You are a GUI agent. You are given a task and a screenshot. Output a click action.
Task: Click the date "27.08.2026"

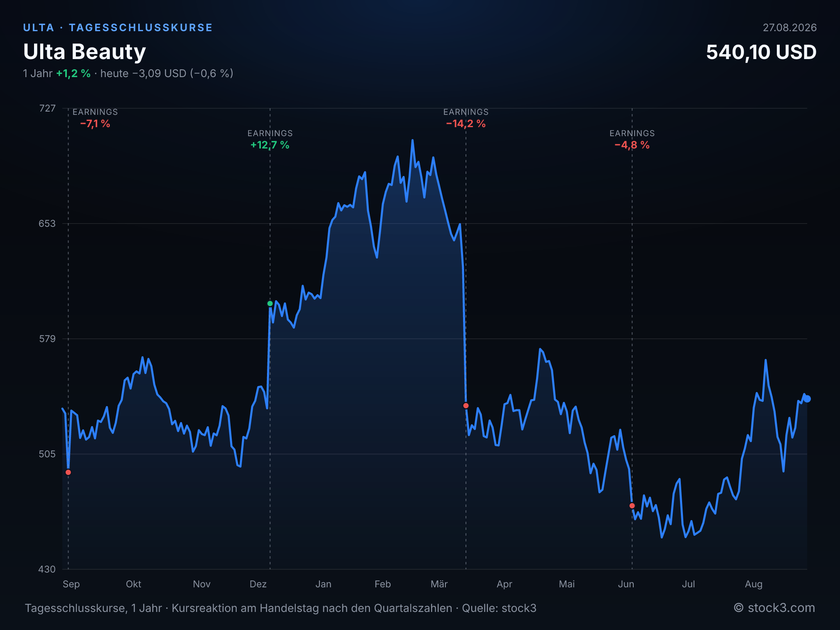coord(790,27)
